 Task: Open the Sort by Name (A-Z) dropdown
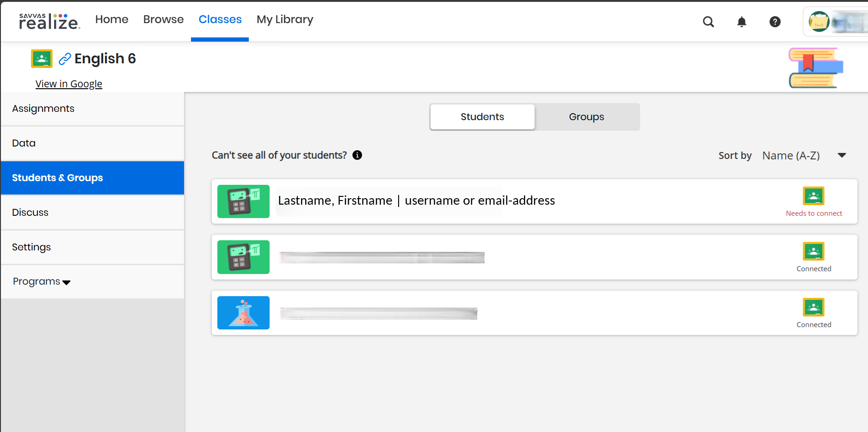click(x=804, y=156)
